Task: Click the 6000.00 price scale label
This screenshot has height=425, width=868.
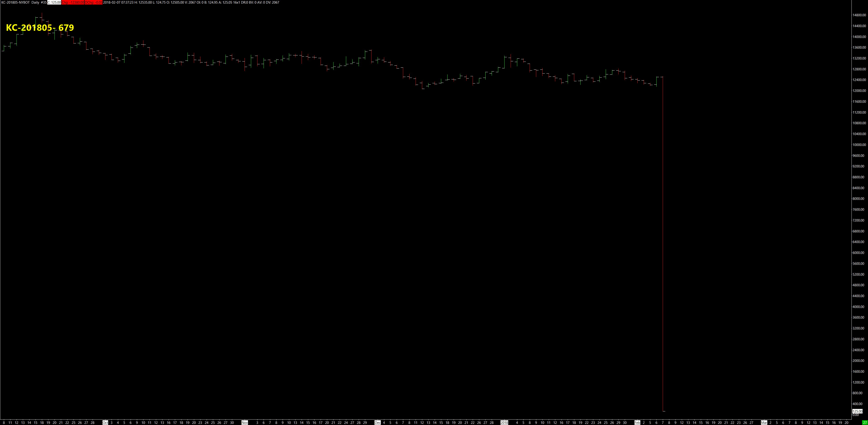Action: [859, 253]
